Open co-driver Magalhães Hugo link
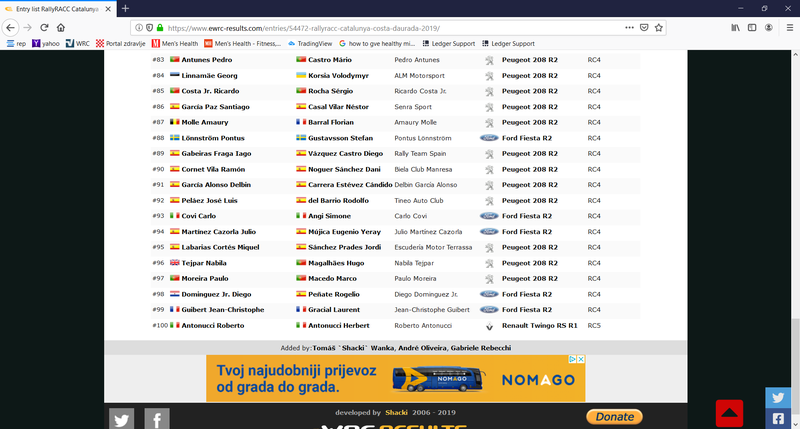800x429 pixels. point(336,263)
